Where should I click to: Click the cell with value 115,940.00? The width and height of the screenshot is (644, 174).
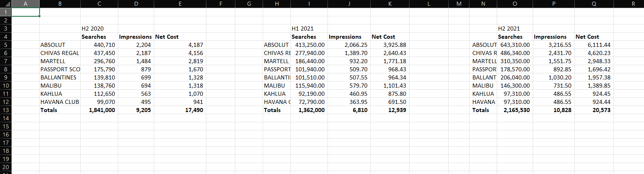(310, 86)
